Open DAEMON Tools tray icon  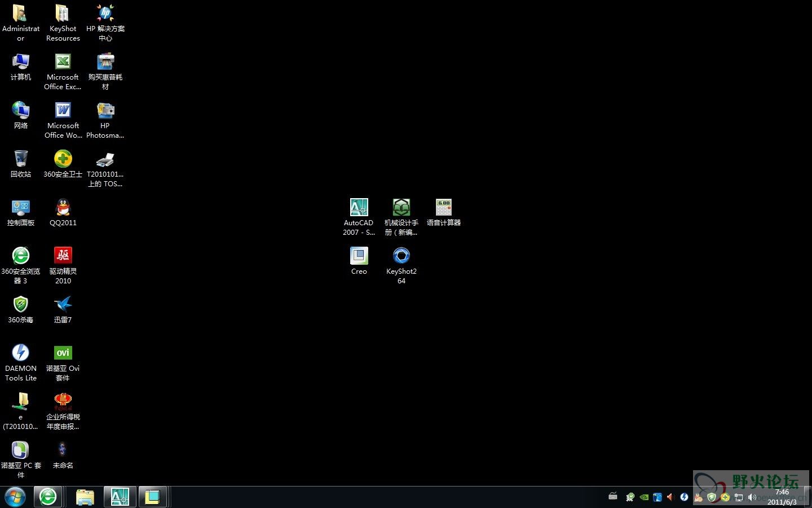click(x=684, y=497)
